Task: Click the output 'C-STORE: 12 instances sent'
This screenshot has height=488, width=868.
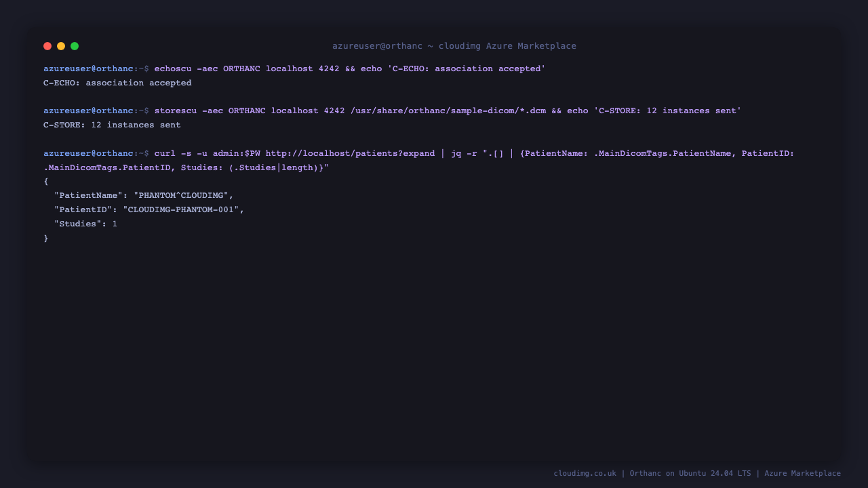Action: click(x=112, y=125)
